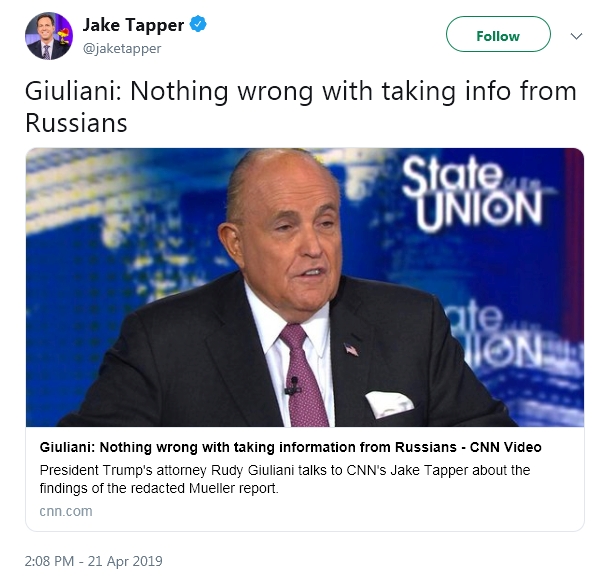
Task: Click the clip-on microphone on the tie
Action: [x=292, y=385]
